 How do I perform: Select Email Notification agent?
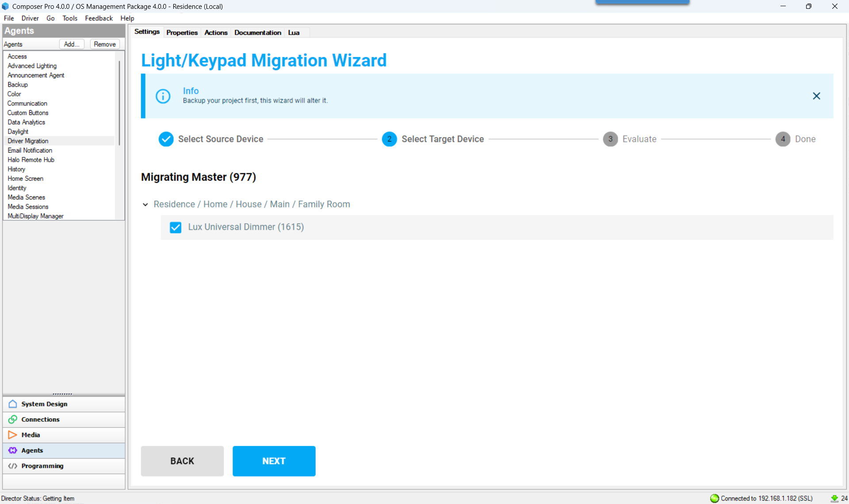(30, 150)
